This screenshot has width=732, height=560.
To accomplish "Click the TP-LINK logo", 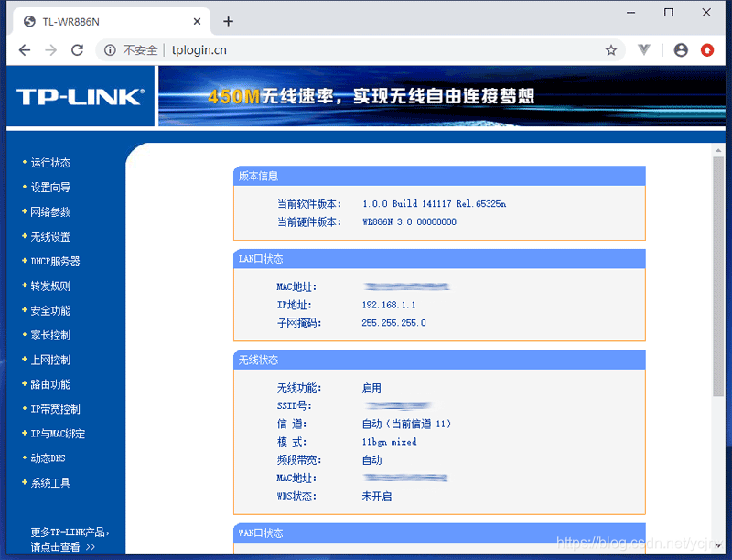I will pyautogui.click(x=81, y=97).
